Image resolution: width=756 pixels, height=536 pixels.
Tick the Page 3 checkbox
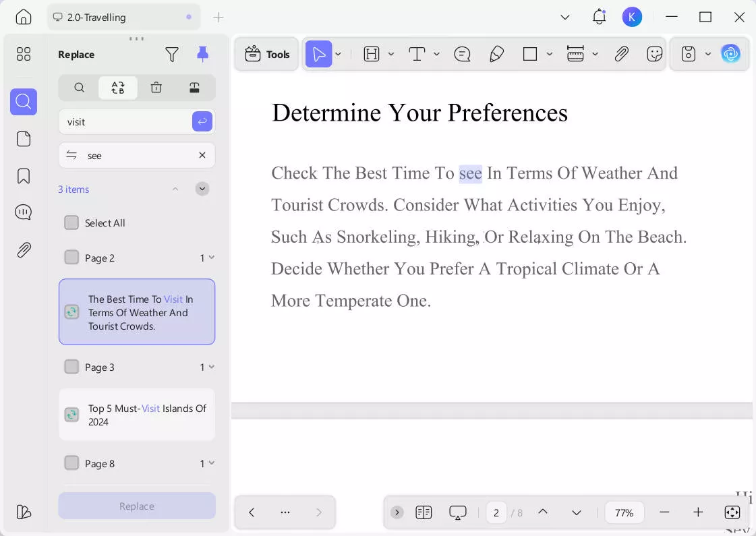click(71, 367)
